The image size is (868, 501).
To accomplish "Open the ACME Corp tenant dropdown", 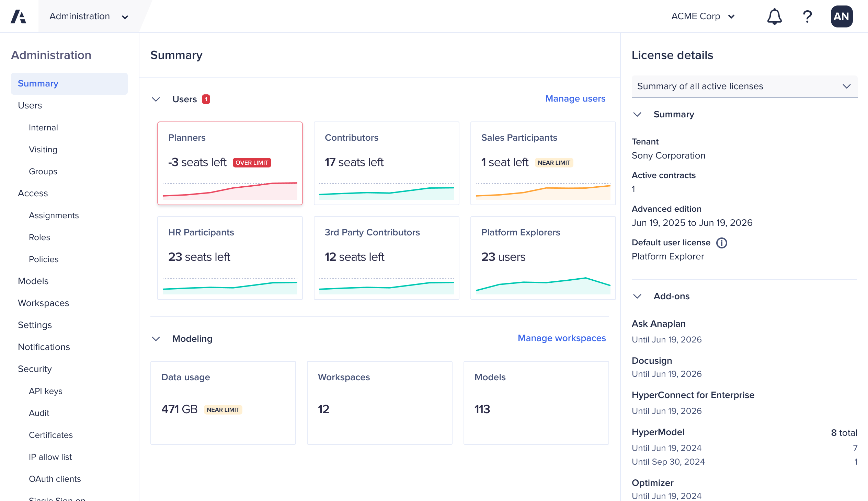I will 703,16.
